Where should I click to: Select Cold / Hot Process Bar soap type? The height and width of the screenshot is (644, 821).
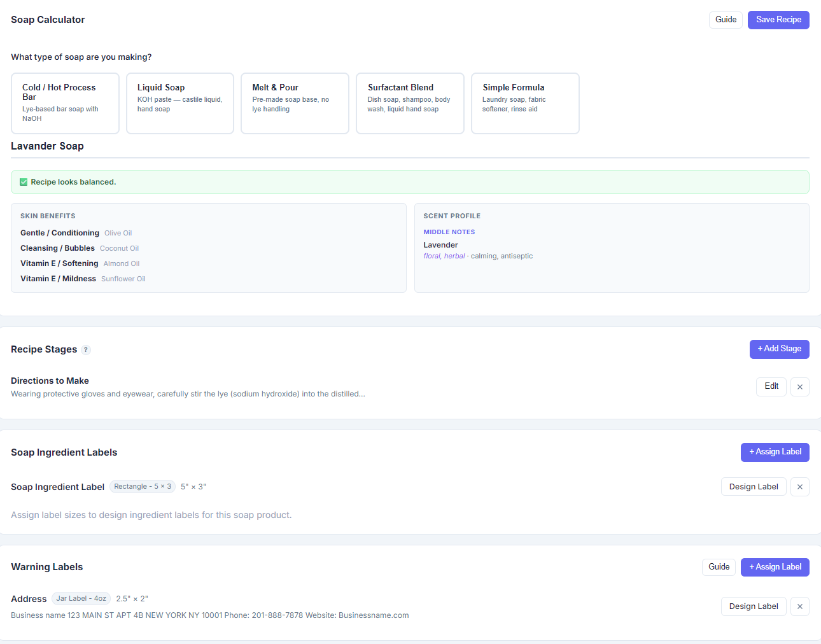(x=65, y=103)
